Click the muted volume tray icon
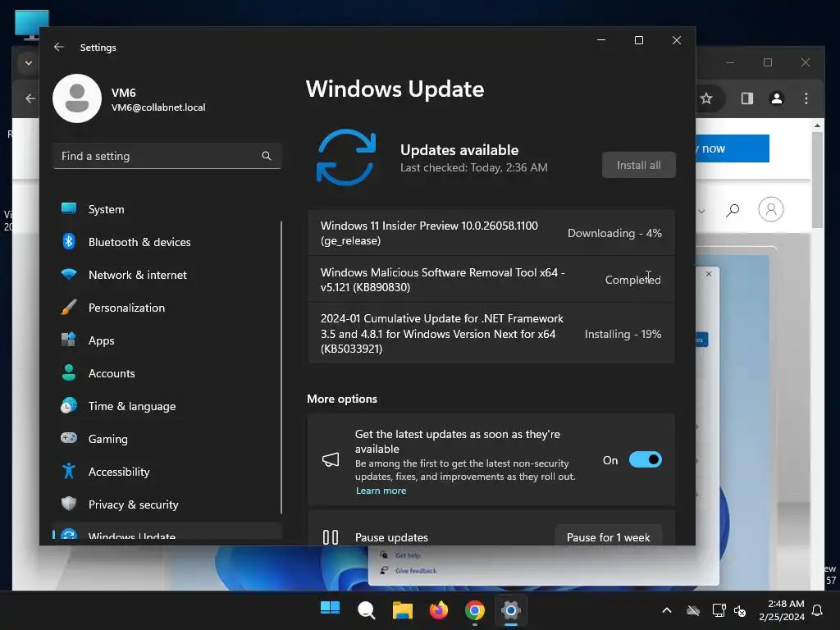The image size is (840, 630). 740,610
